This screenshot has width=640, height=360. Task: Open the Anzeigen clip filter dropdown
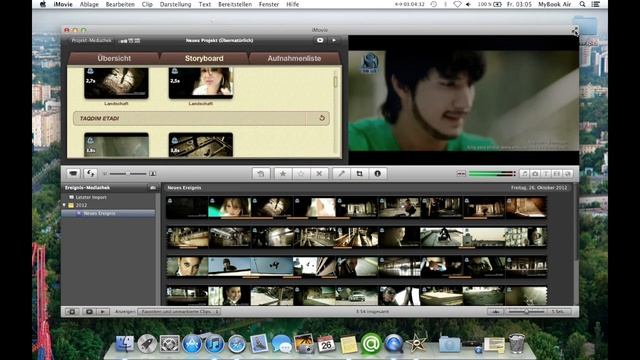click(x=179, y=311)
